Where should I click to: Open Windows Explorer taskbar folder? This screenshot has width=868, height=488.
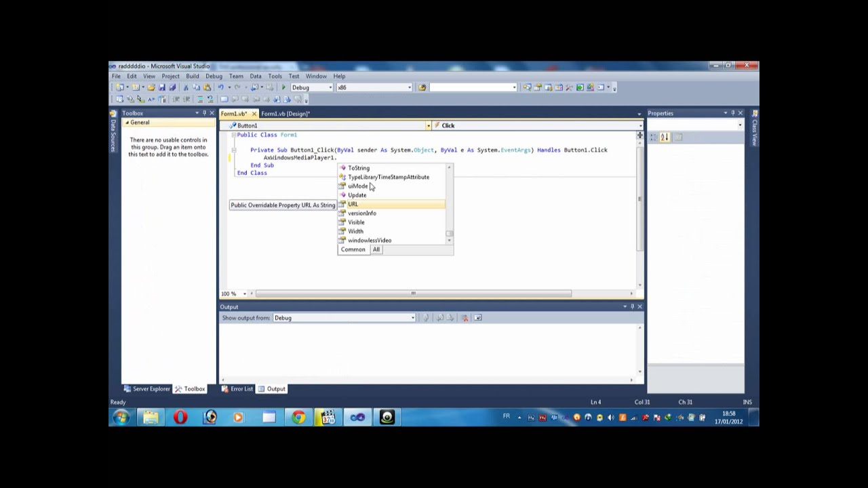[151, 418]
